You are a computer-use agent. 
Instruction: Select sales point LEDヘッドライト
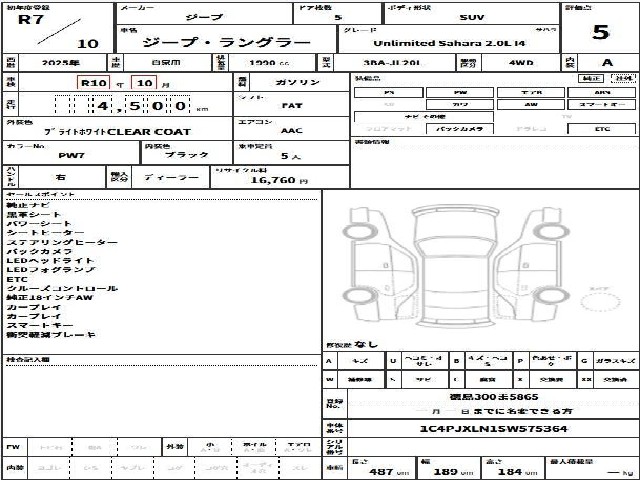(50, 260)
